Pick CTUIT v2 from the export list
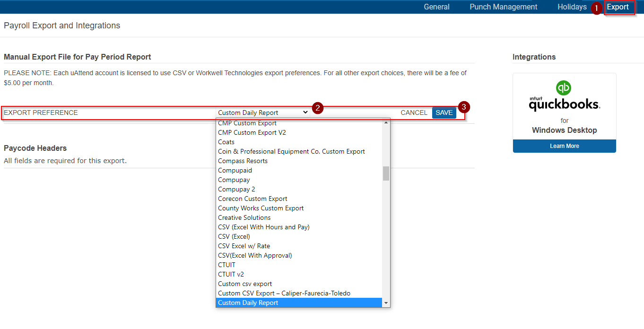The image size is (644, 329). [230, 274]
